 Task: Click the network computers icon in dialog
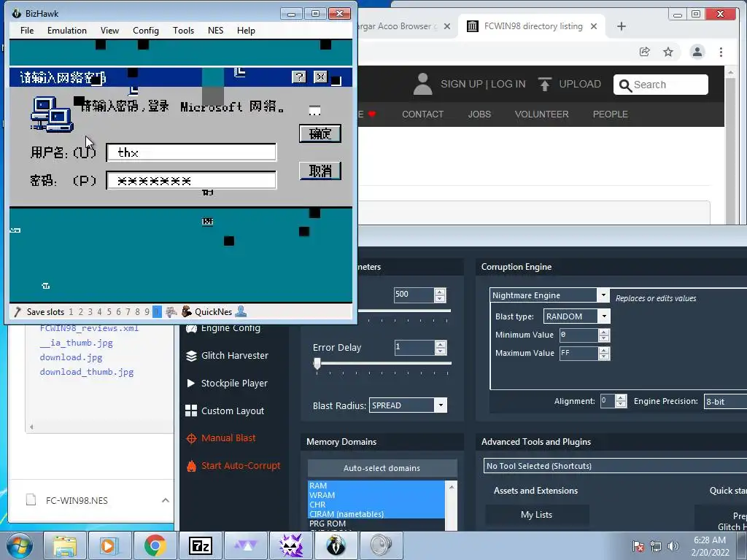[x=52, y=114]
